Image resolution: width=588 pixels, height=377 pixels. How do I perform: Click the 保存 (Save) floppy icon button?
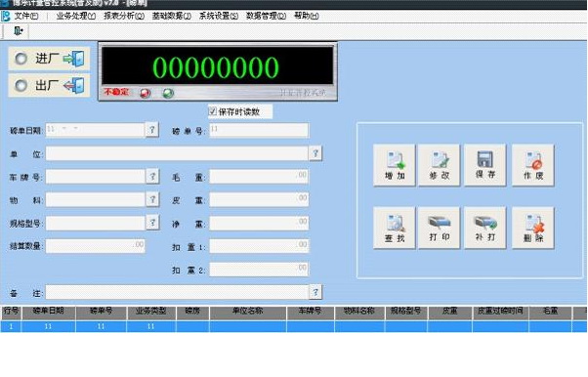point(484,165)
